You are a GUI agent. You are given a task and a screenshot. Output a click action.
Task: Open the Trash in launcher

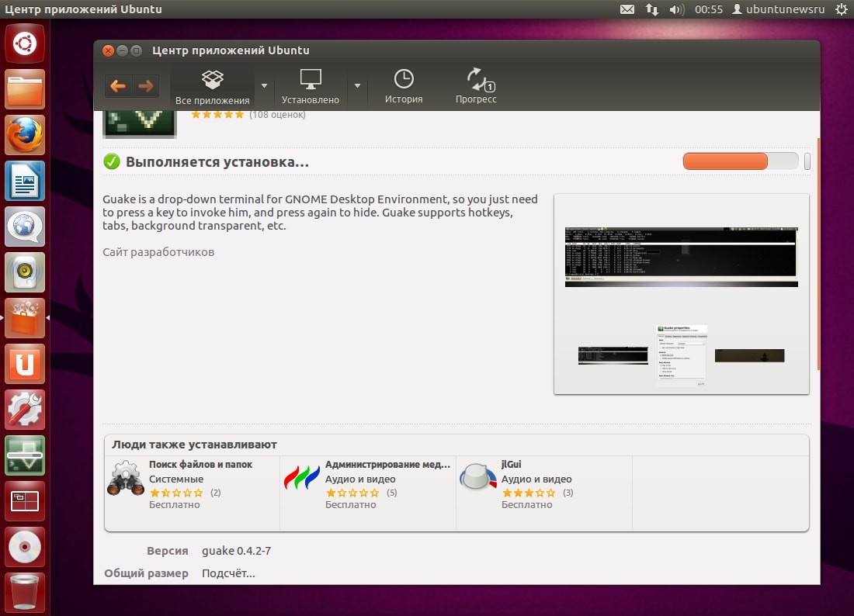pyautogui.click(x=25, y=592)
